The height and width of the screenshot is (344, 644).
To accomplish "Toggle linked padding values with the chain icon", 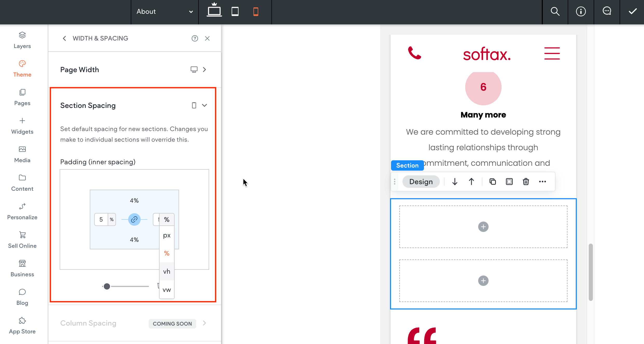I will tap(134, 219).
